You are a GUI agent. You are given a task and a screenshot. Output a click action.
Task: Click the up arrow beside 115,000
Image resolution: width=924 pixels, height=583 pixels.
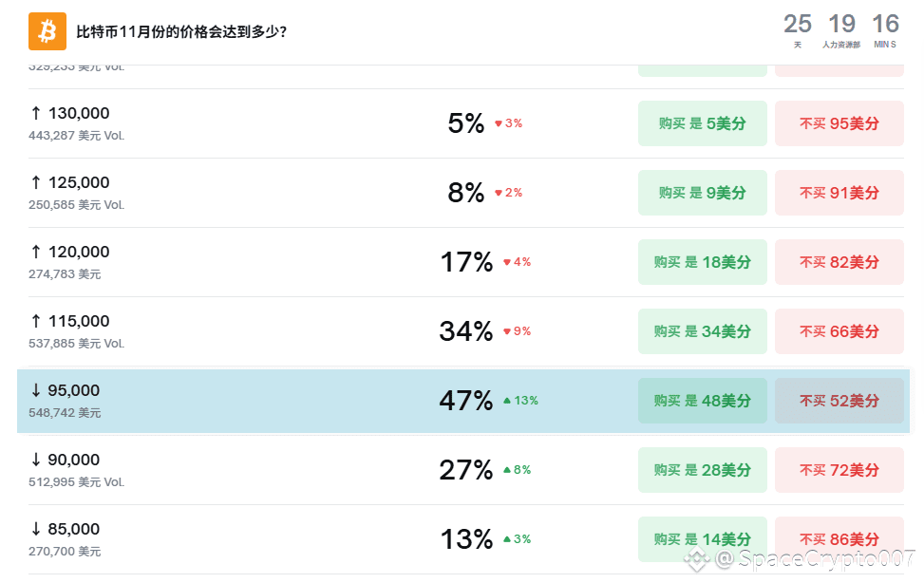pos(36,321)
